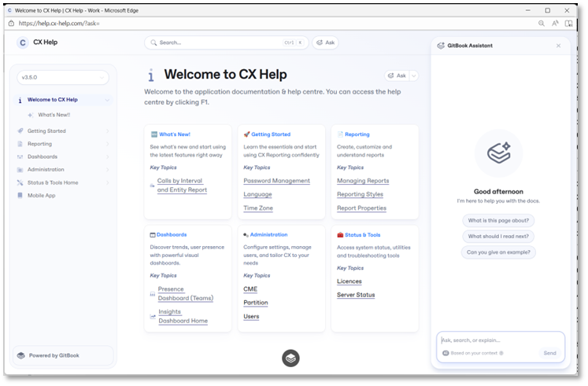Open the CME administration link

[250, 289]
